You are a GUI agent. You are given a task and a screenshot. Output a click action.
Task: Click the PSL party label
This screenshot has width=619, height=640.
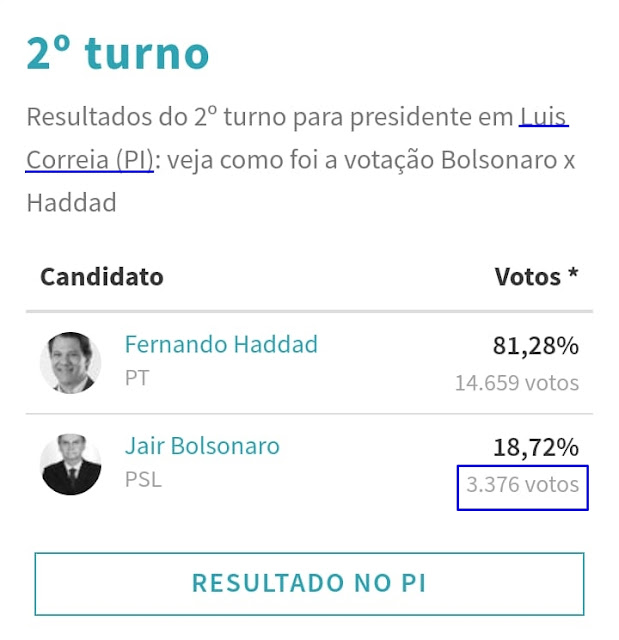pyautogui.click(x=143, y=480)
